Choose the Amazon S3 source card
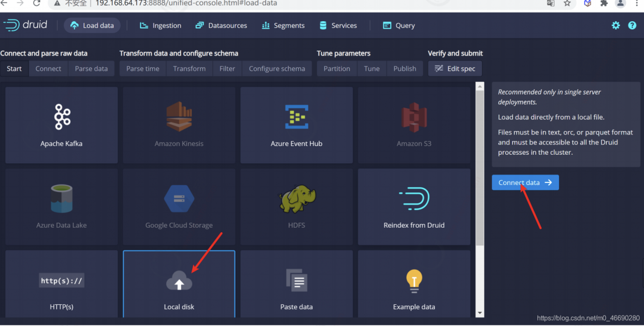The height and width of the screenshot is (326, 644). [x=414, y=125]
